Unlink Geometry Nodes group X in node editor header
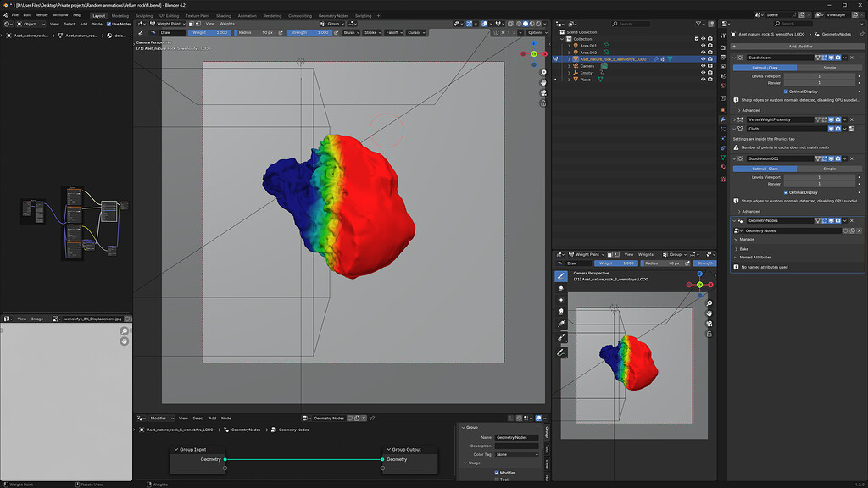 tap(364, 419)
